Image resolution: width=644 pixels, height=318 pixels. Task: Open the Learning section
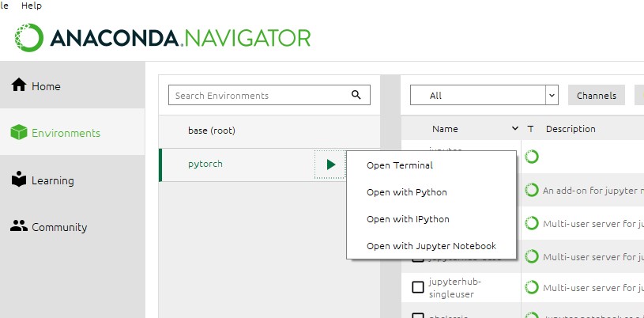pyautogui.click(x=72, y=180)
